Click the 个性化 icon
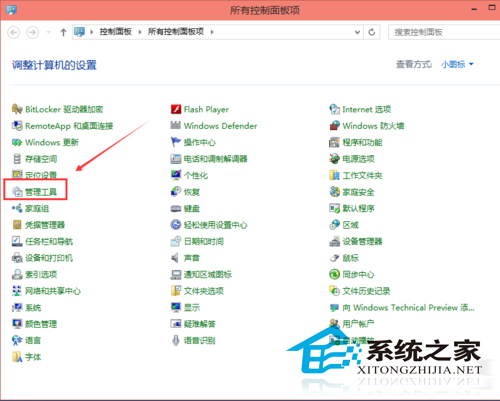The width and height of the screenshot is (500, 401). tap(176, 175)
